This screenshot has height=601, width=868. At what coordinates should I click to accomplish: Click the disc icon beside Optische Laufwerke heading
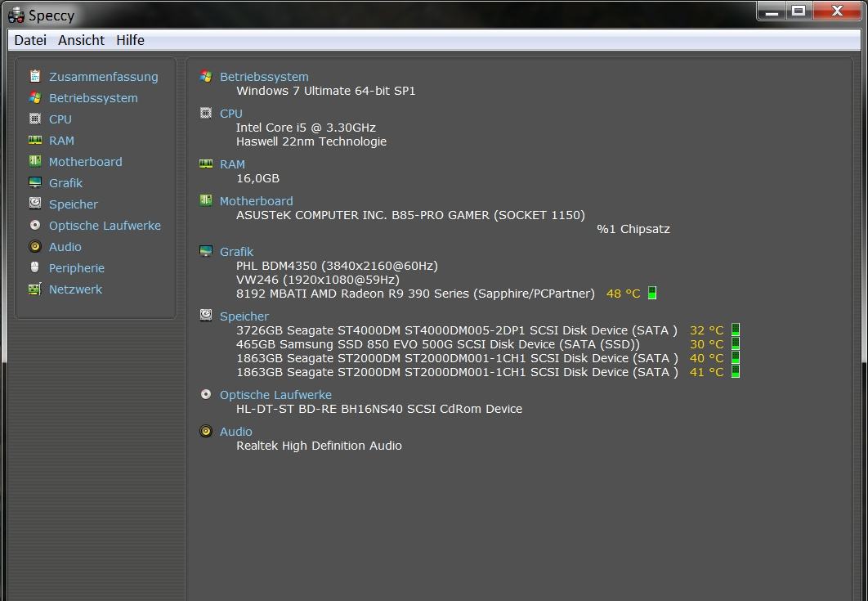point(206,394)
